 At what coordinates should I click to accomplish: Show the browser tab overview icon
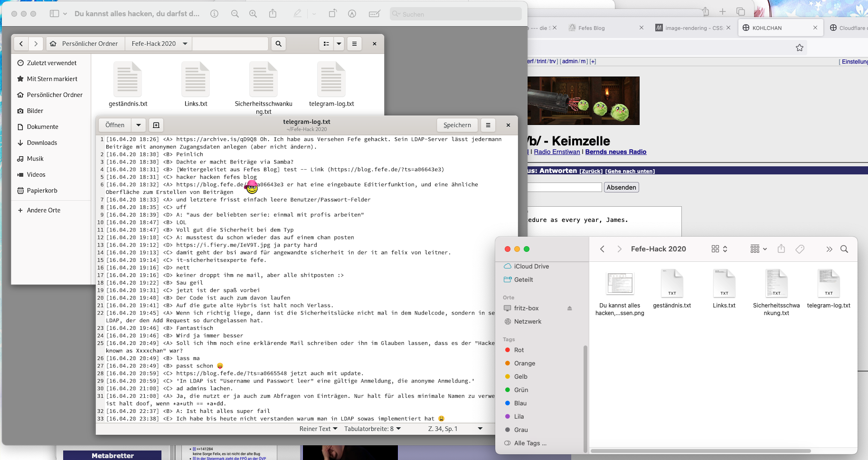coord(740,11)
